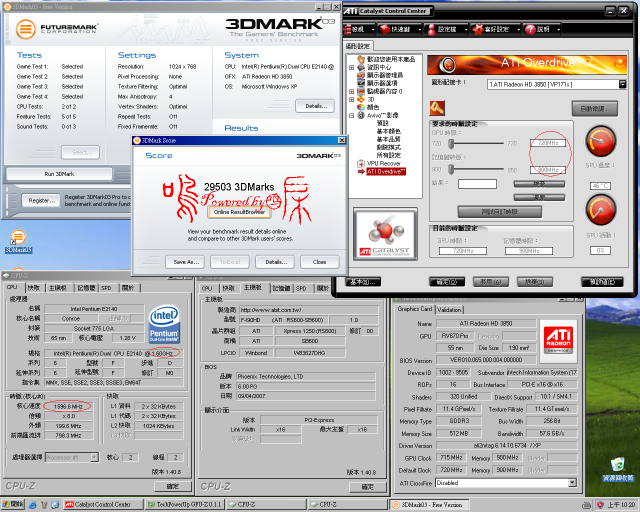Open the Recycle Bin desktop icon
Image resolution: width=640 pixels, height=512 pixels.
pyautogui.click(x=618, y=469)
